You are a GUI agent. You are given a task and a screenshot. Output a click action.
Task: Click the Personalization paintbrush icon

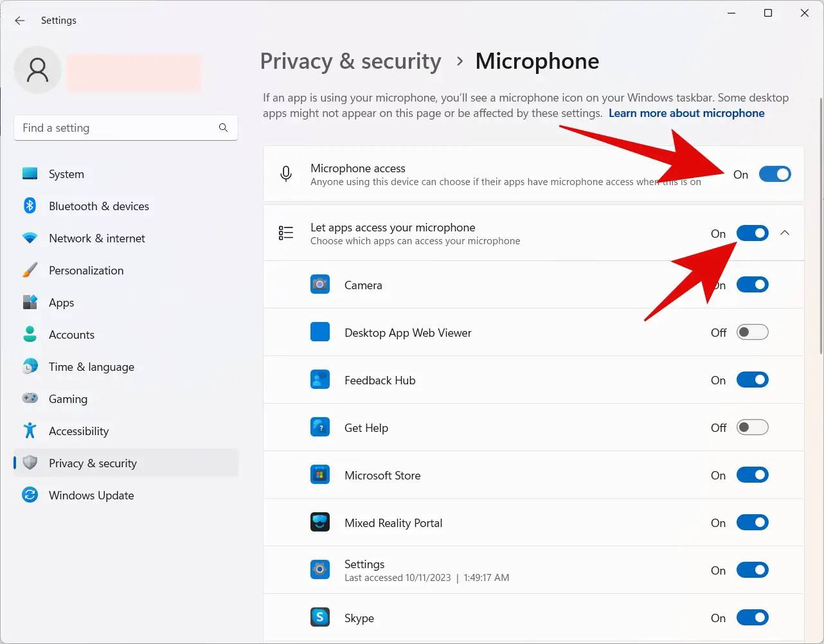coord(30,270)
